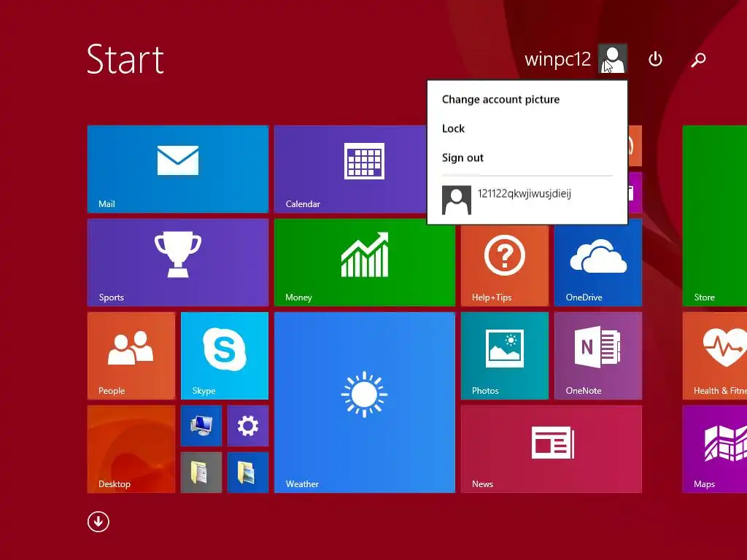
Task: Open the Documents folder small tile
Action: pyautogui.click(x=201, y=472)
